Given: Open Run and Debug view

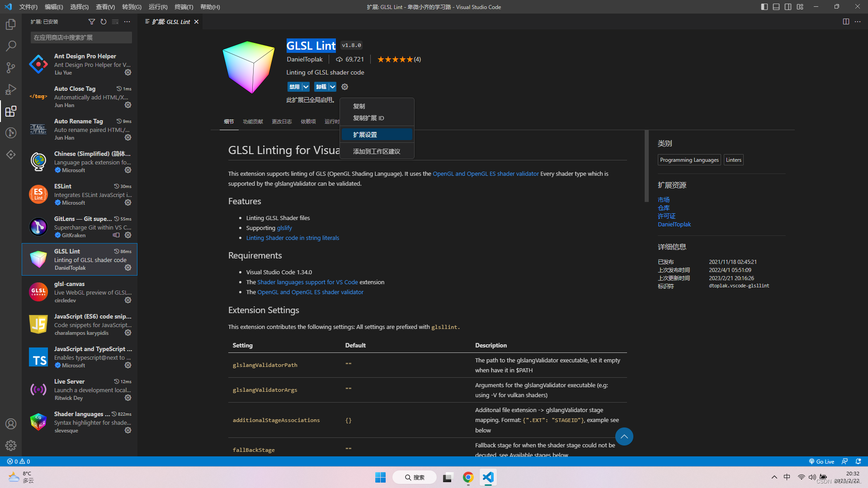Looking at the screenshot, I should pos(11,89).
